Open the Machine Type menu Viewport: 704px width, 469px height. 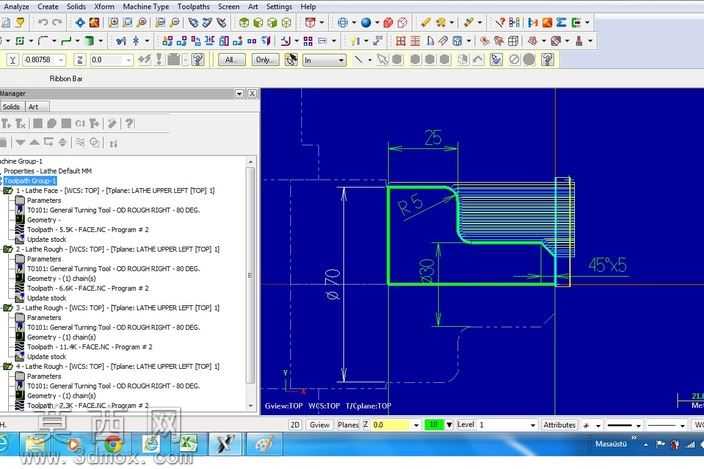[146, 7]
